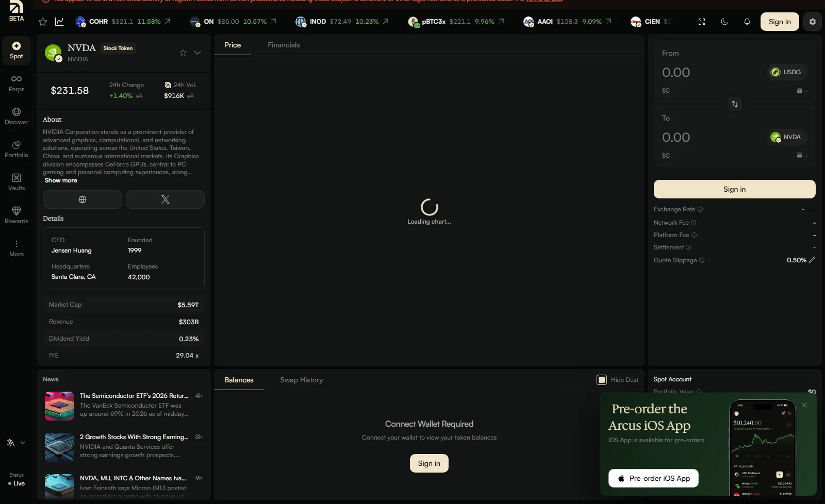The height and width of the screenshot is (504, 825).
Task: Select the Swap History tab
Action: [301, 380]
